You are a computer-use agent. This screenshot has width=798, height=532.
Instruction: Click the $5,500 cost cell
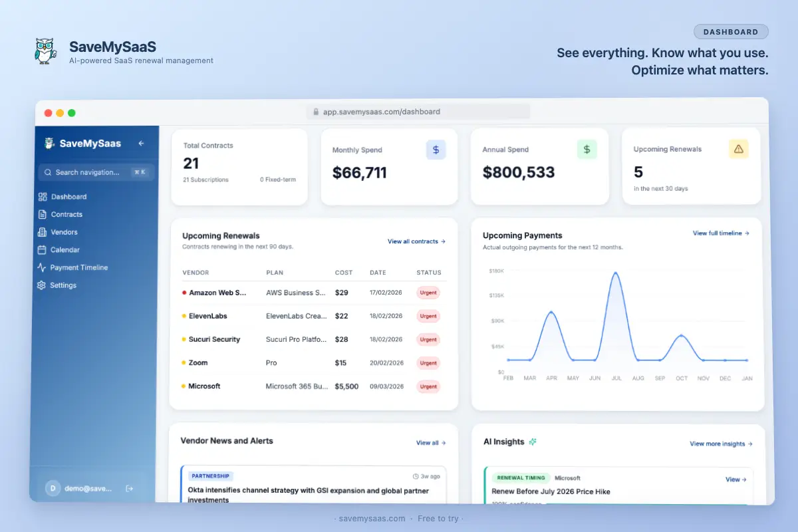346,386
